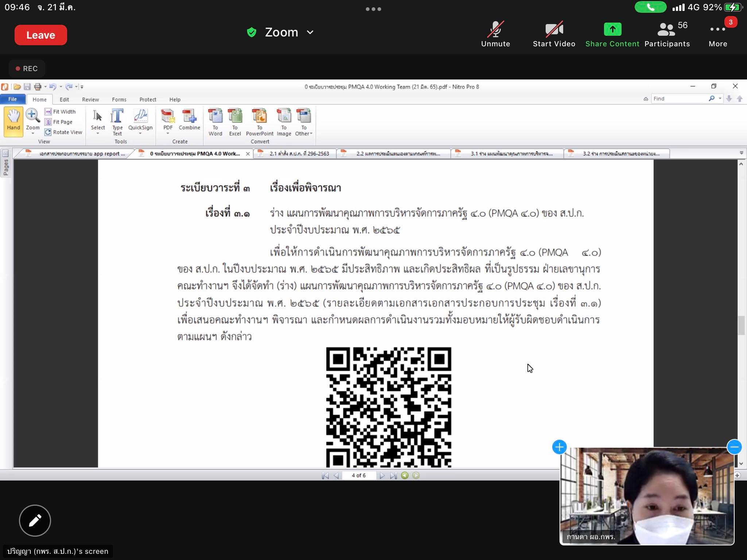
Task: Expand the QuickSign dropdown arrow
Action: point(140,134)
